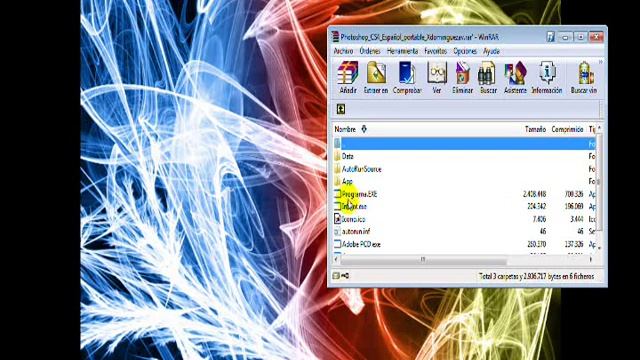Sort by Comprimido column header
This screenshot has height=360, width=640.
click(x=567, y=129)
